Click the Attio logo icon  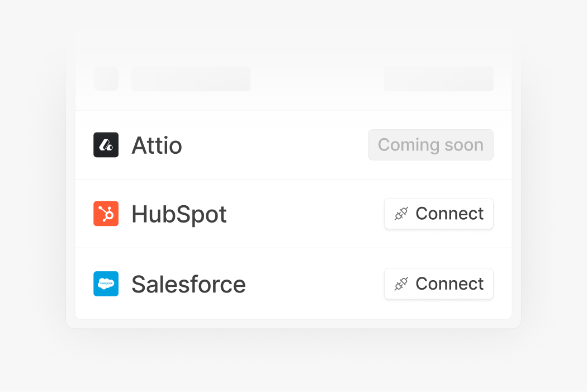pos(106,145)
